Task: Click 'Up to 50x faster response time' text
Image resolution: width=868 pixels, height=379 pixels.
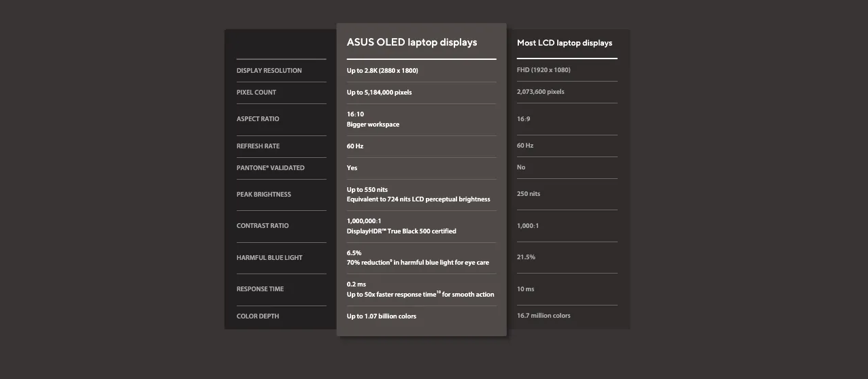Action: (x=420, y=295)
